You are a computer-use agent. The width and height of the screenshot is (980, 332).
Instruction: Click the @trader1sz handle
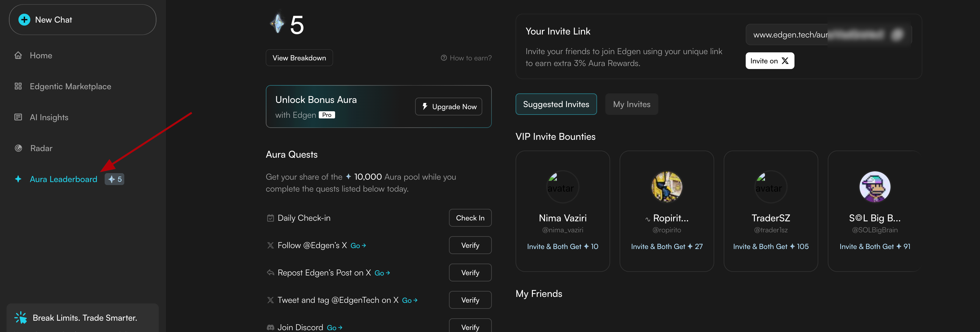[x=771, y=230]
